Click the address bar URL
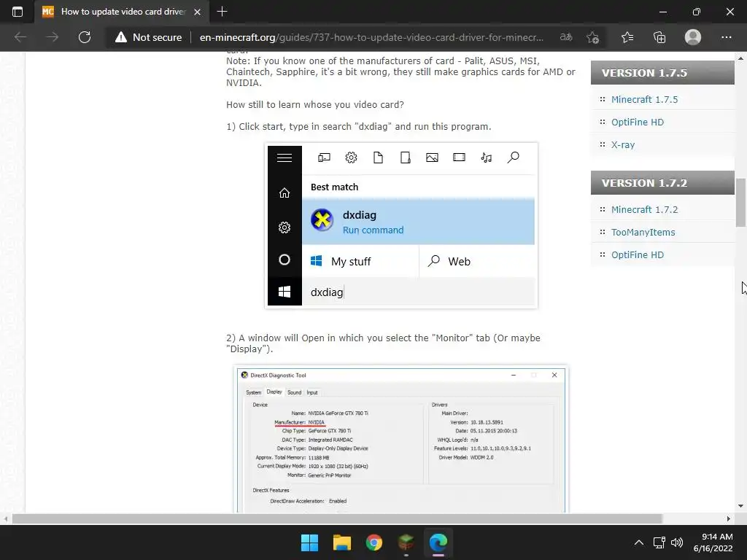 pos(371,37)
